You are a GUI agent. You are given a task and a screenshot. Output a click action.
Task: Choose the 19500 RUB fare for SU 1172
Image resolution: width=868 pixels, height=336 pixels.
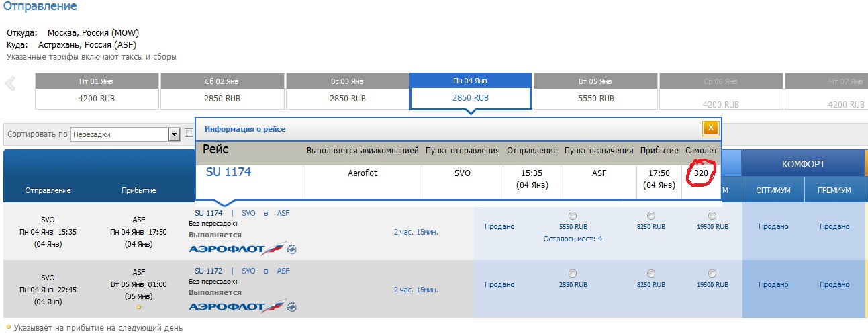pyautogui.click(x=712, y=274)
